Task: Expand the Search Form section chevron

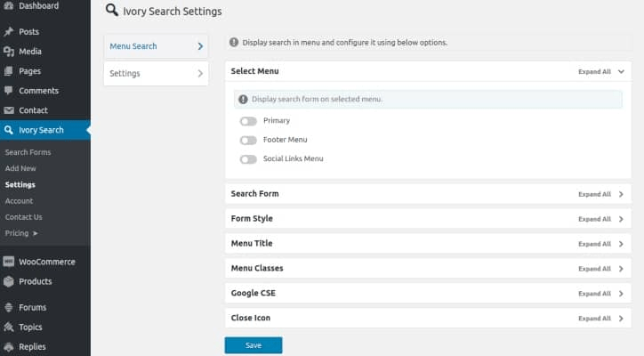Action: pyautogui.click(x=621, y=194)
